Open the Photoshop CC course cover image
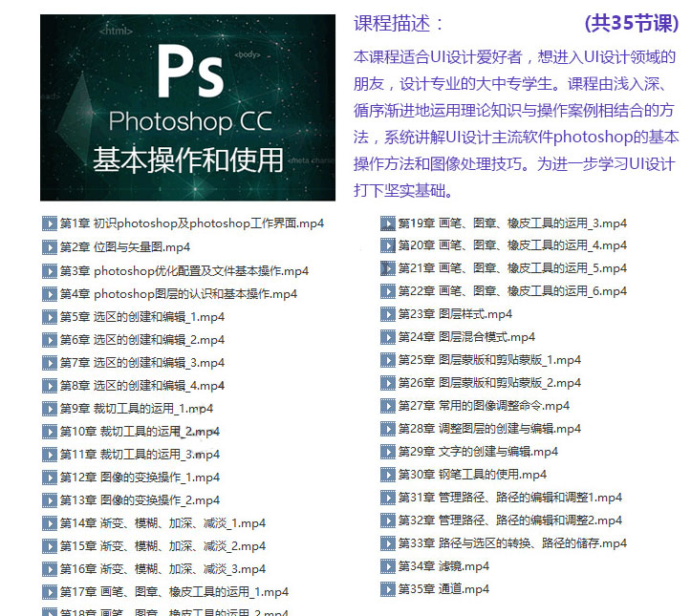691x616 pixels. [x=187, y=108]
